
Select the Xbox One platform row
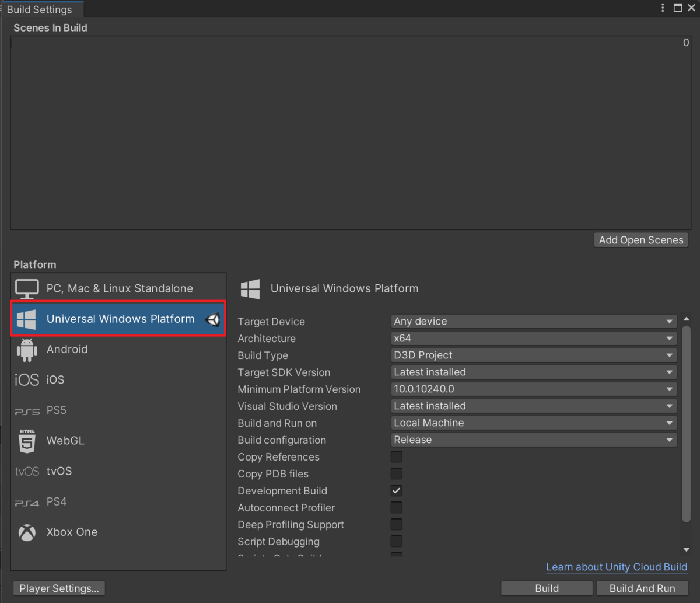point(118,532)
